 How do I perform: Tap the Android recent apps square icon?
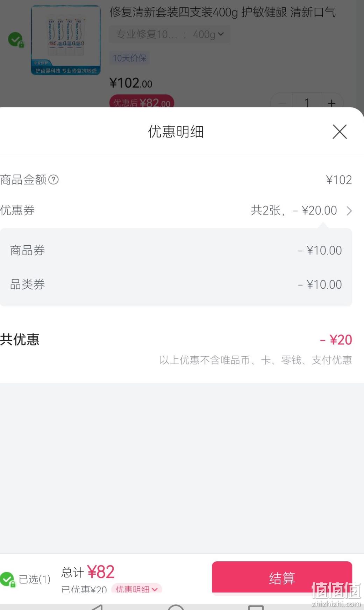256,607
